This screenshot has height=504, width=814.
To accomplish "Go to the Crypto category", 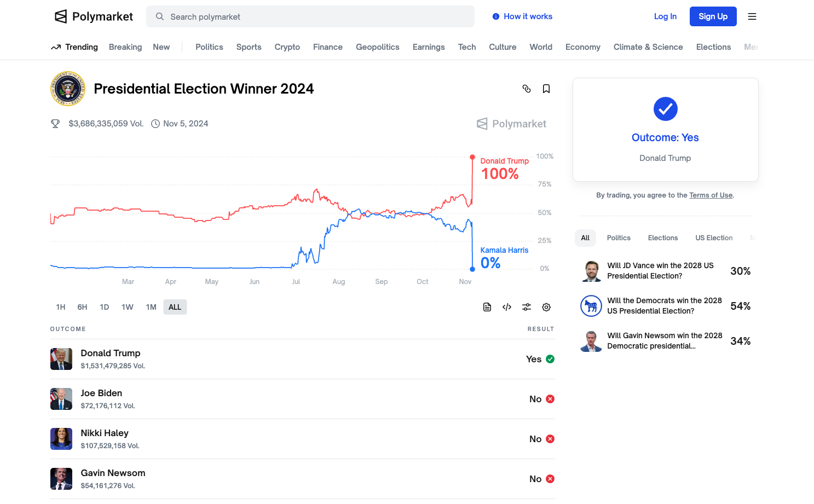I will tap(287, 47).
